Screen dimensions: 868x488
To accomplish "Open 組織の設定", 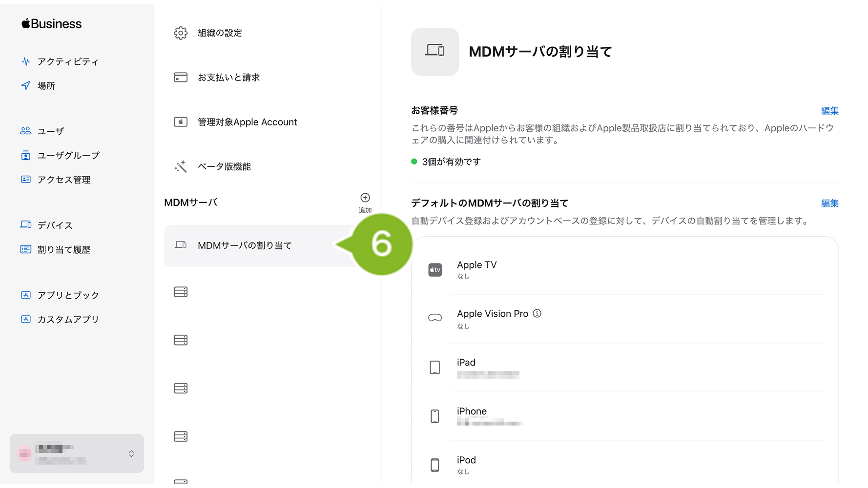I will point(220,33).
